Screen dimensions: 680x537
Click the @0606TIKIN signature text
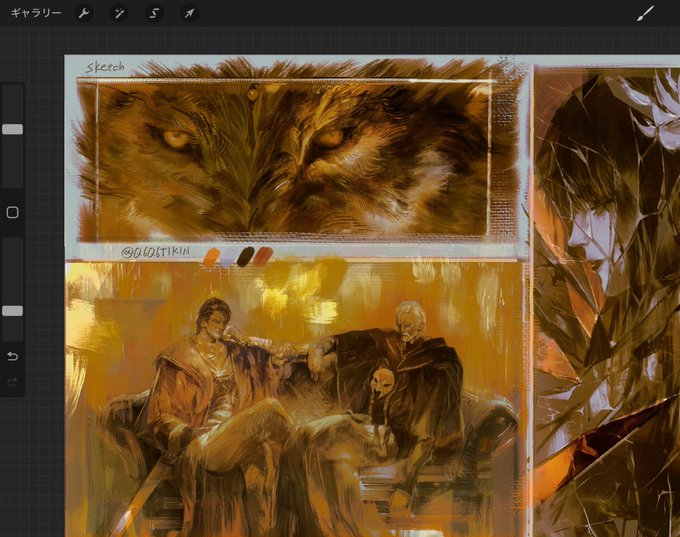[155, 252]
